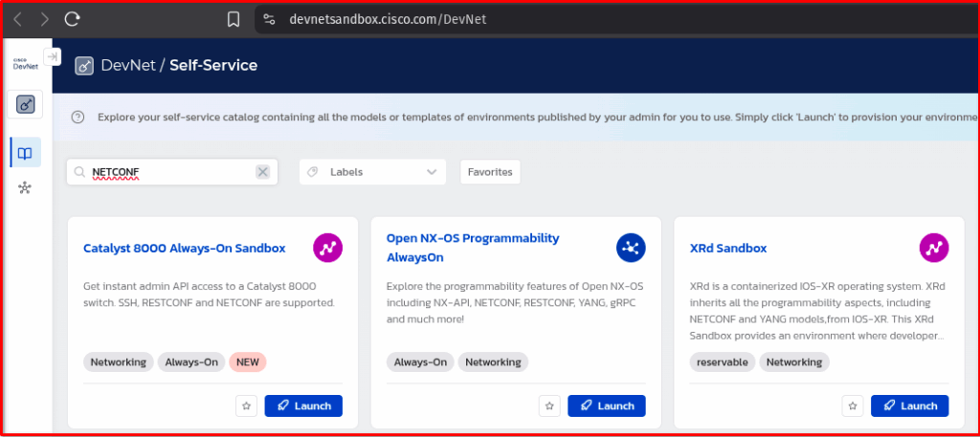Select the Networking tag on the Catalyst 8000 card
The width and height of the screenshot is (980, 437).
(x=118, y=362)
